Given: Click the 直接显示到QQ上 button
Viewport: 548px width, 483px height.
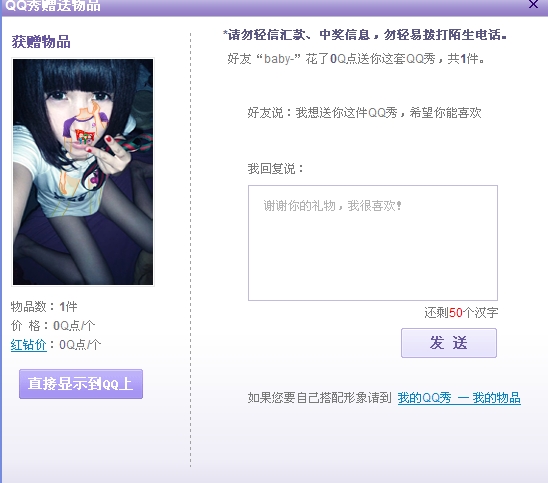Looking at the screenshot, I should point(81,384).
